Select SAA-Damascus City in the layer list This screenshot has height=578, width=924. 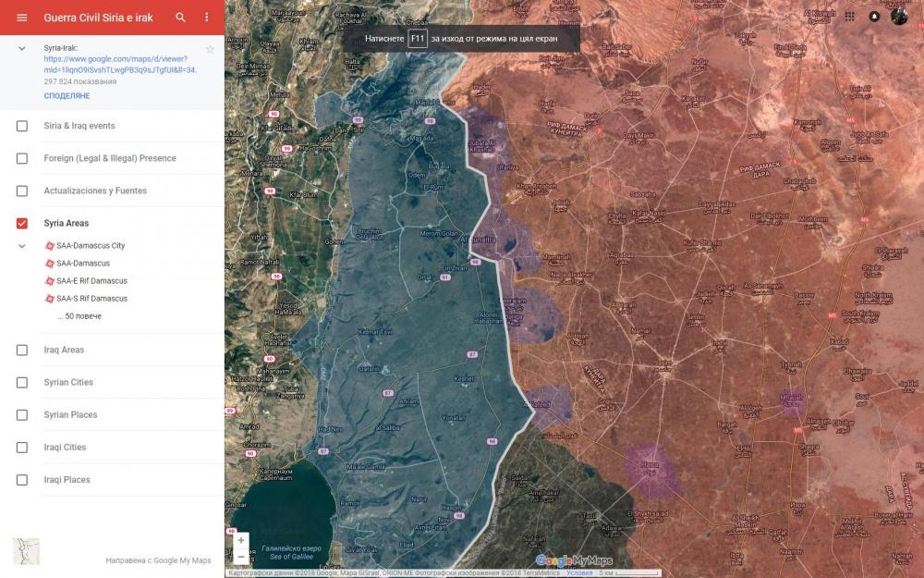point(90,246)
